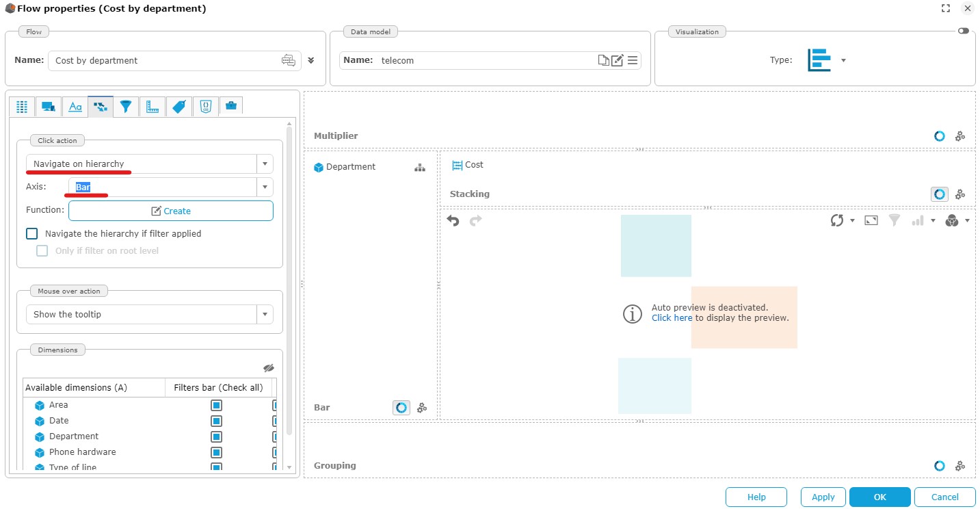Click the translation icon in Name field

(289, 60)
